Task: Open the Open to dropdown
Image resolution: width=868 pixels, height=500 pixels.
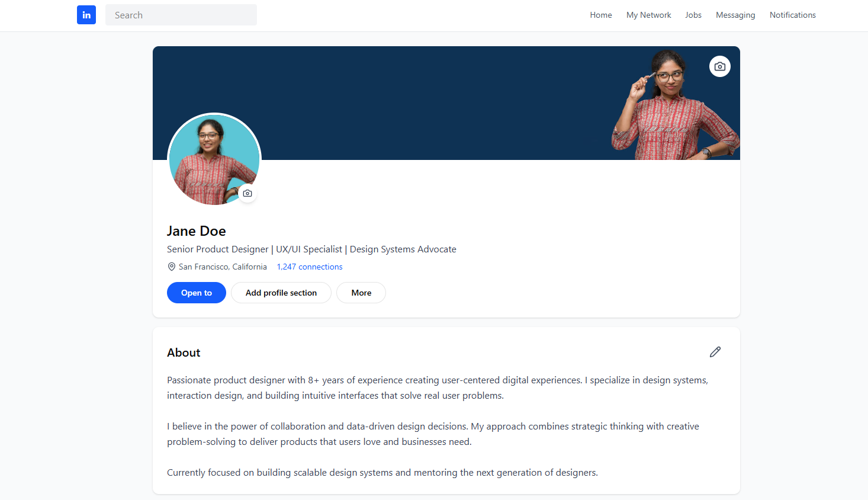Action: [196, 292]
